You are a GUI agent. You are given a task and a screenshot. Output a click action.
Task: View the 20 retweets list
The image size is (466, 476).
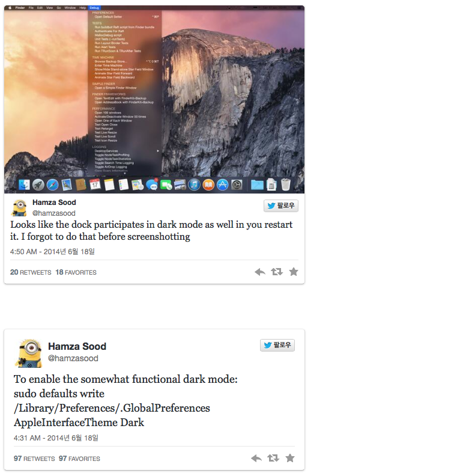31,272
